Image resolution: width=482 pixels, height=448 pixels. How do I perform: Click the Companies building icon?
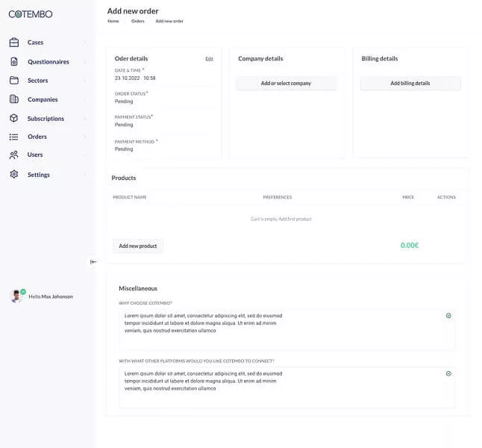pyautogui.click(x=14, y=99)
